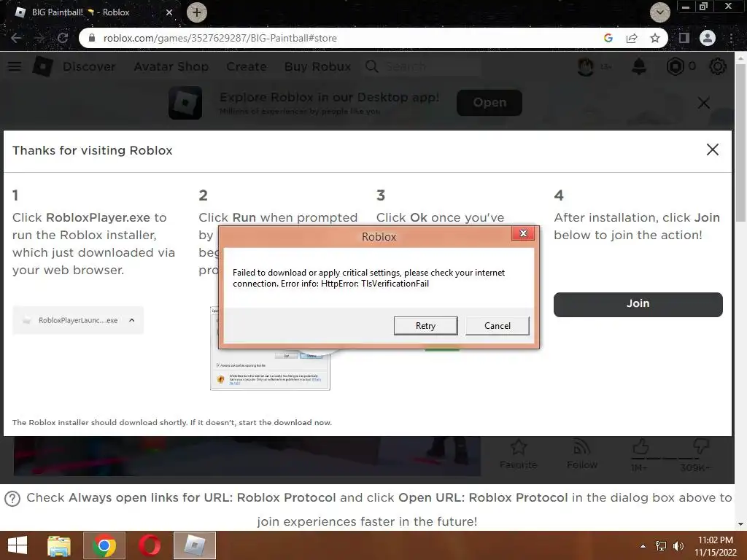The width and height of the screenshot is (747, 560).
Task: Expand the RobloxPlayerLauncher download options chevron
Action: tap(132, 320)
